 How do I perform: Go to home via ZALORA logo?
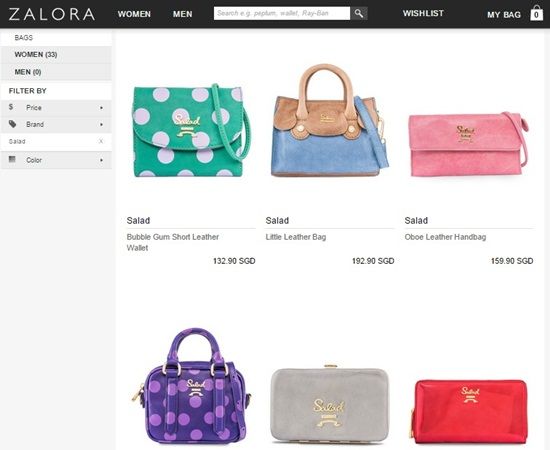[52, 14]
